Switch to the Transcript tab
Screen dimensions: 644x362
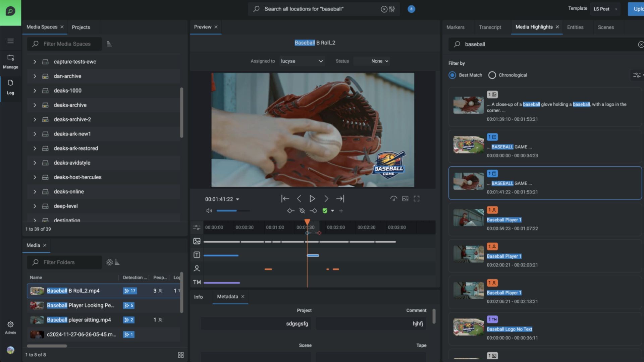coord(490,27)
